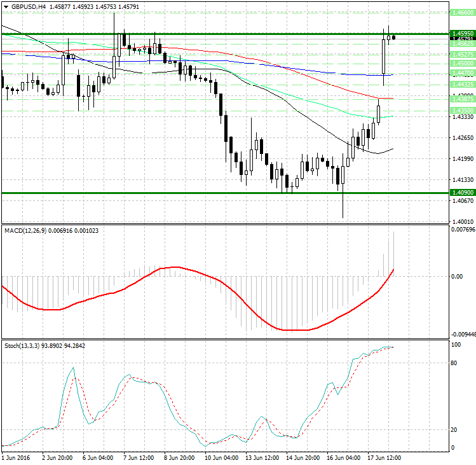
Task: Click the 1.40010 axis price value
Action: [463, 221]
